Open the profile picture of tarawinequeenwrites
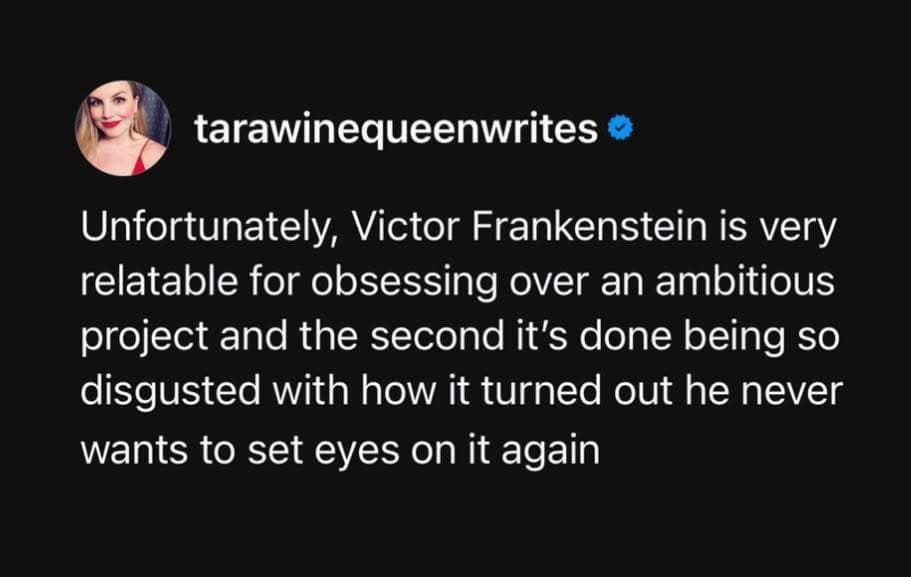The height and width of the screenshot is (577, 911). (x=124, y=122)
